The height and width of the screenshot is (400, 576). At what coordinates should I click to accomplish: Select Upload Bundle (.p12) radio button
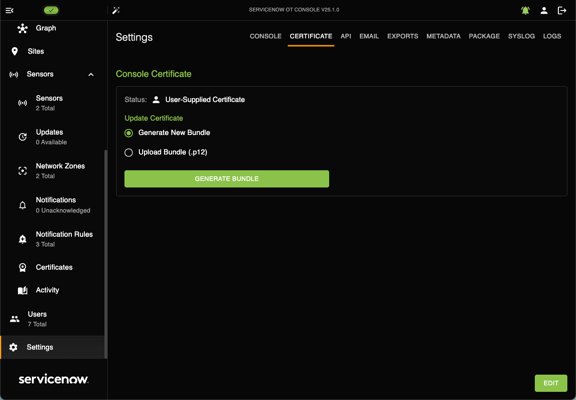pos(129,152)
